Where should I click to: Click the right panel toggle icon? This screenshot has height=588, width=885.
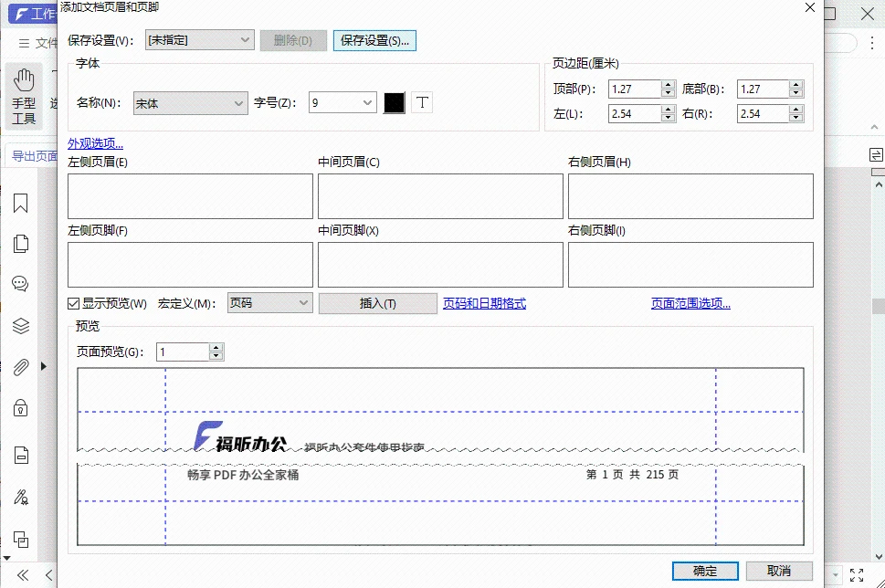(876, 154)
